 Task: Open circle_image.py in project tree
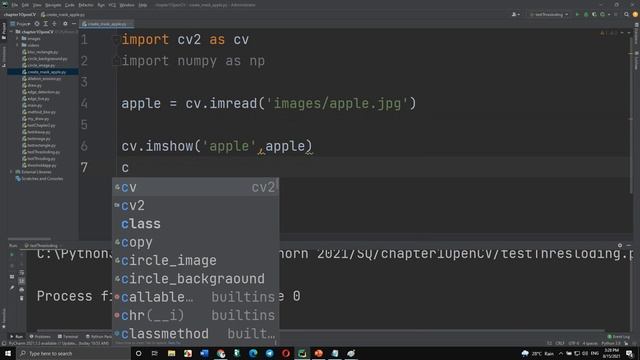click(38, 65)
